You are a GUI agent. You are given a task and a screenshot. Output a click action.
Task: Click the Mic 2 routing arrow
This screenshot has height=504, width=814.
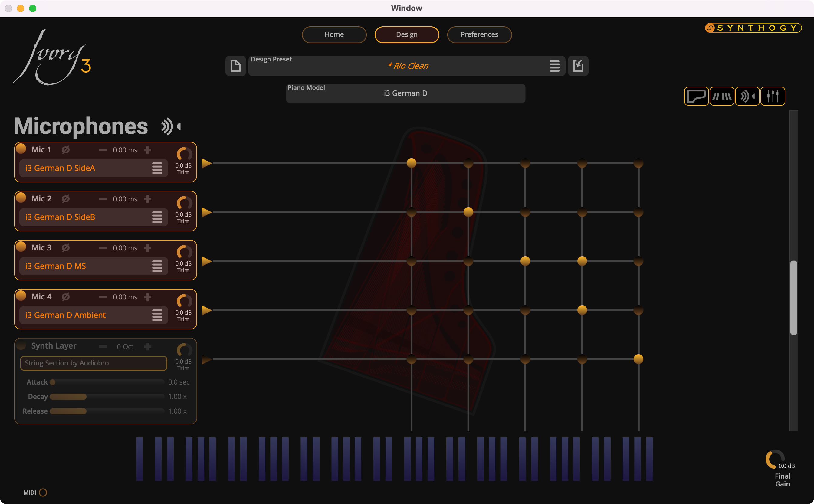pos(207,212)
